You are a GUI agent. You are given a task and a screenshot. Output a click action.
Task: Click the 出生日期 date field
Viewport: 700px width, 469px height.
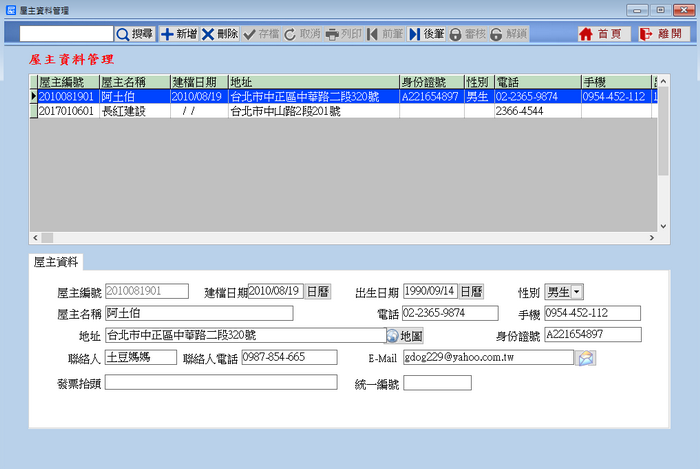(430, 291)
